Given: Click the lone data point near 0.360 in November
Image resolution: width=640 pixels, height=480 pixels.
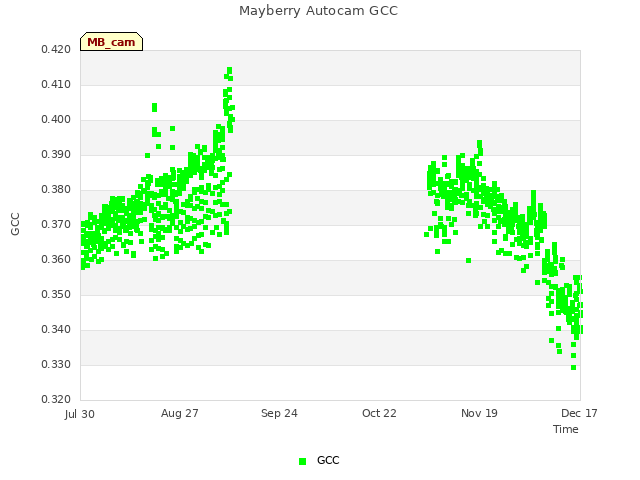Looking at the screenshot, I should pyautogui.click(x=469, y=260).
